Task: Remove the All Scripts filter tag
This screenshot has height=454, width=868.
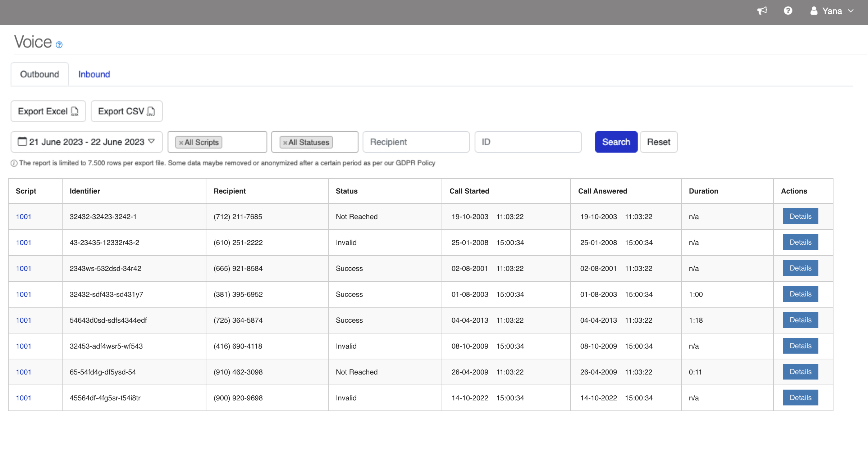Action: click(181, 143)
